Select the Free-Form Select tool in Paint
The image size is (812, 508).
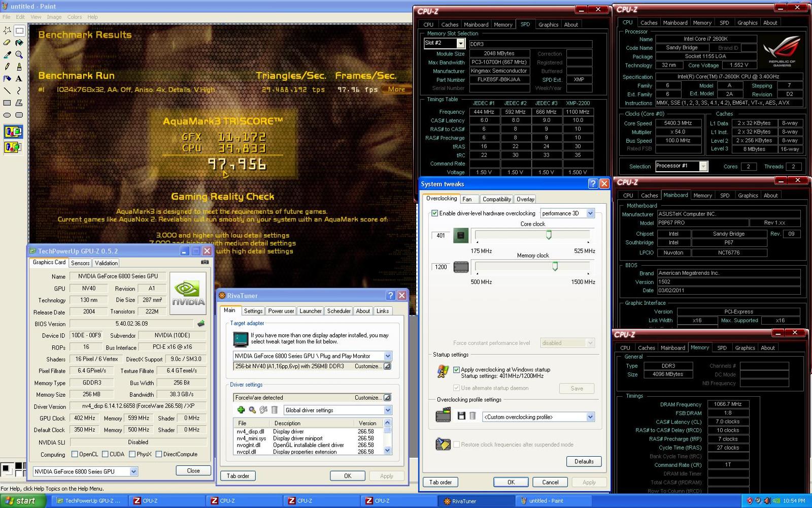tap(7, 30)
